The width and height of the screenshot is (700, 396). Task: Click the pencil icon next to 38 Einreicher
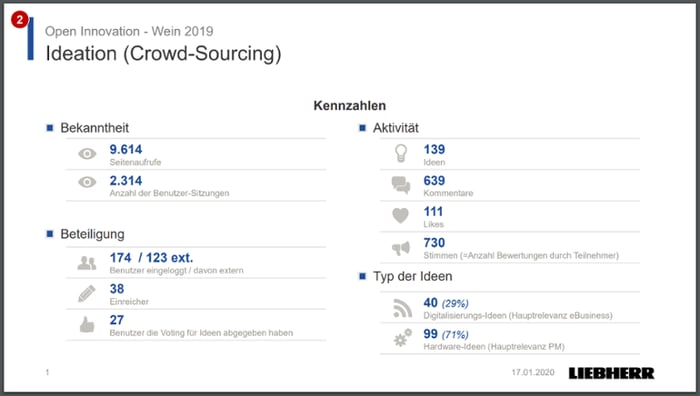click(x=87, y=294)
